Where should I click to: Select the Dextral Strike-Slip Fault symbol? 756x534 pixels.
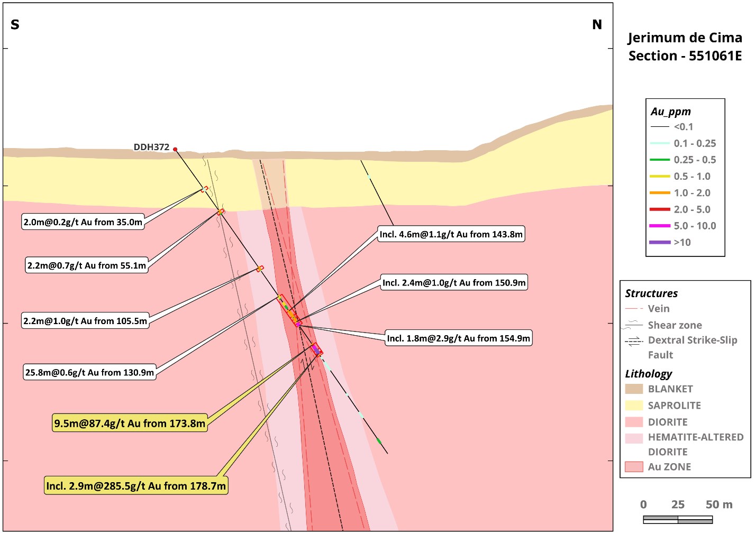tap(634, 342)
